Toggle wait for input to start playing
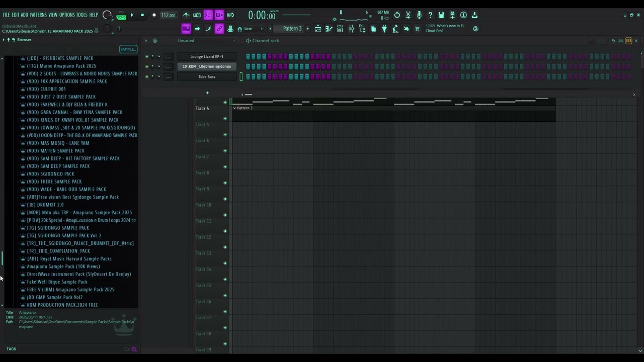Viewport: 644px width, 362px height. click(197, 15)
